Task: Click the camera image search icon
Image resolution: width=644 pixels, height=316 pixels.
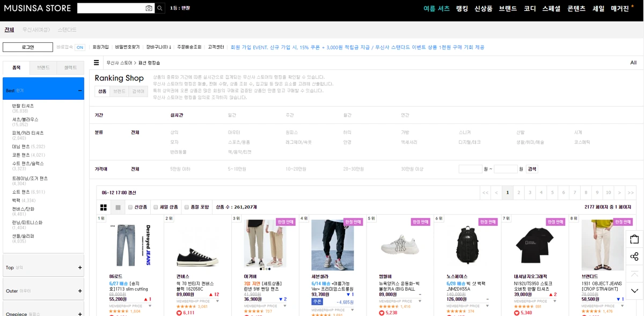Action: (x=149, y=8)
